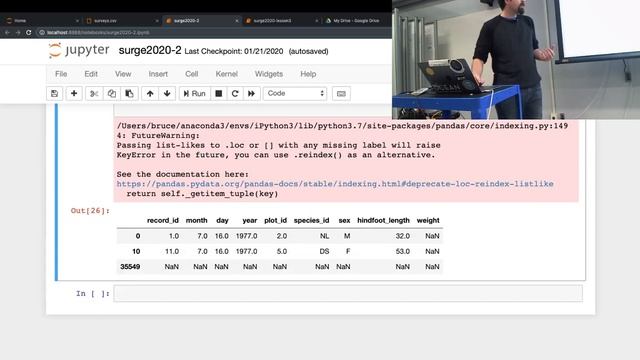Viewport: 640px width, 360px height.
Task: Close the surge2020-2 browser tab
Action: click(x=237, y=20)
